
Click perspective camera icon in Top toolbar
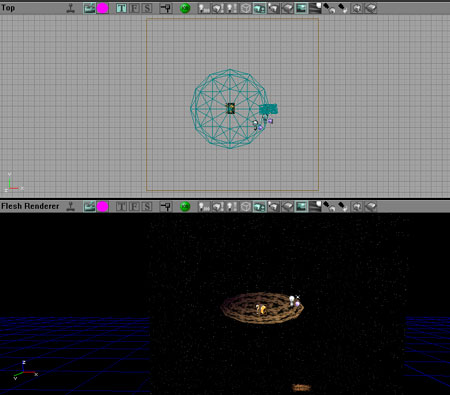click(x=166, y=8)
